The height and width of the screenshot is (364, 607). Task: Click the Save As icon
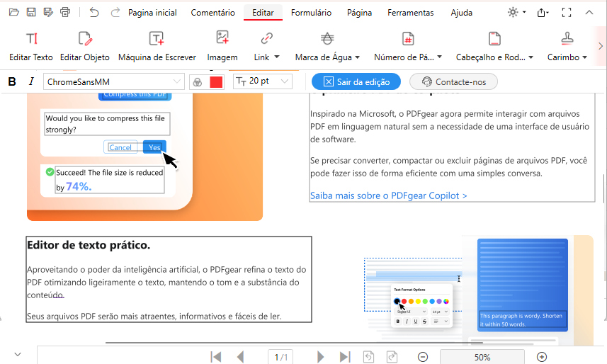(48, 12)
